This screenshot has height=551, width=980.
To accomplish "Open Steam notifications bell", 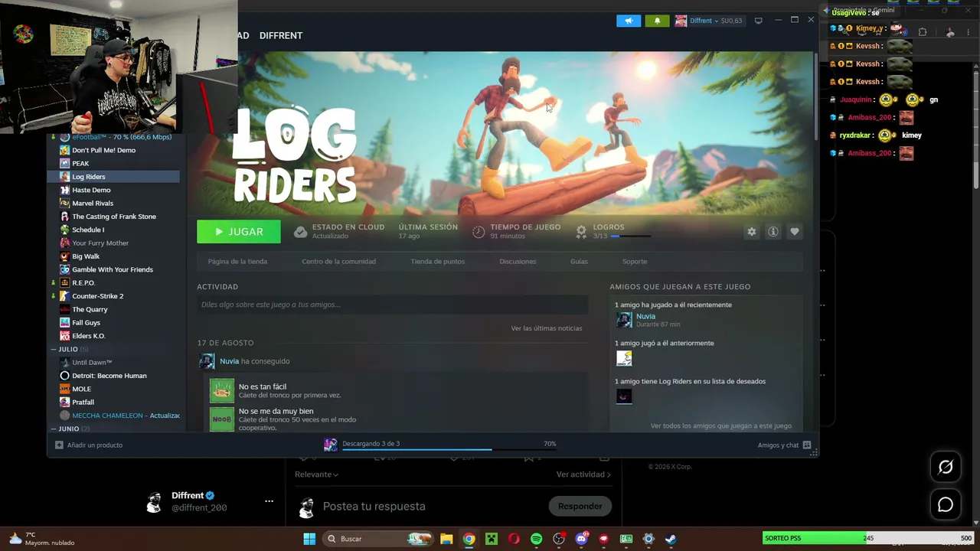I will 657,21.
